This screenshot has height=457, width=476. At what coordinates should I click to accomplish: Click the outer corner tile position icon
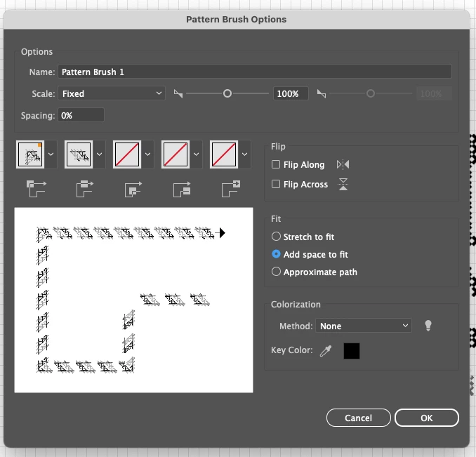[x=36, y=189]
